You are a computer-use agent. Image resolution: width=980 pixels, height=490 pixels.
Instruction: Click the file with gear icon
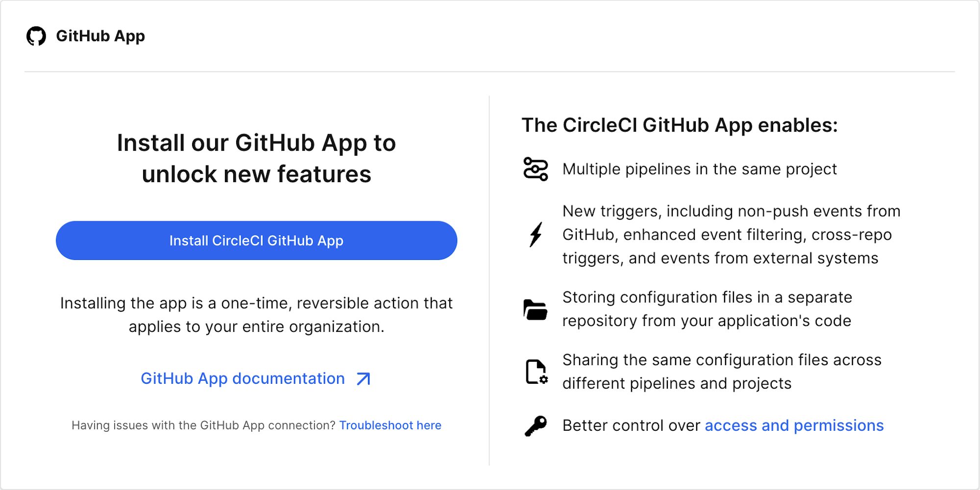point(536,372)
